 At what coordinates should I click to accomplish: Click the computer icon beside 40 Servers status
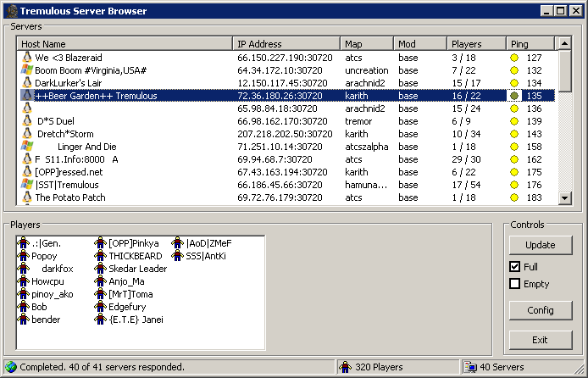(x=470, y=367)
